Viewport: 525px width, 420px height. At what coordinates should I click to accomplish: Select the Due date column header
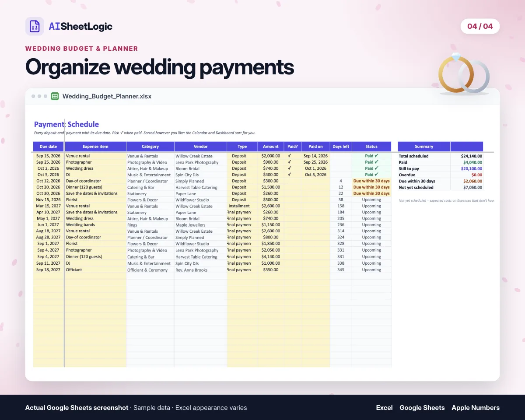[x=49, y=147]
